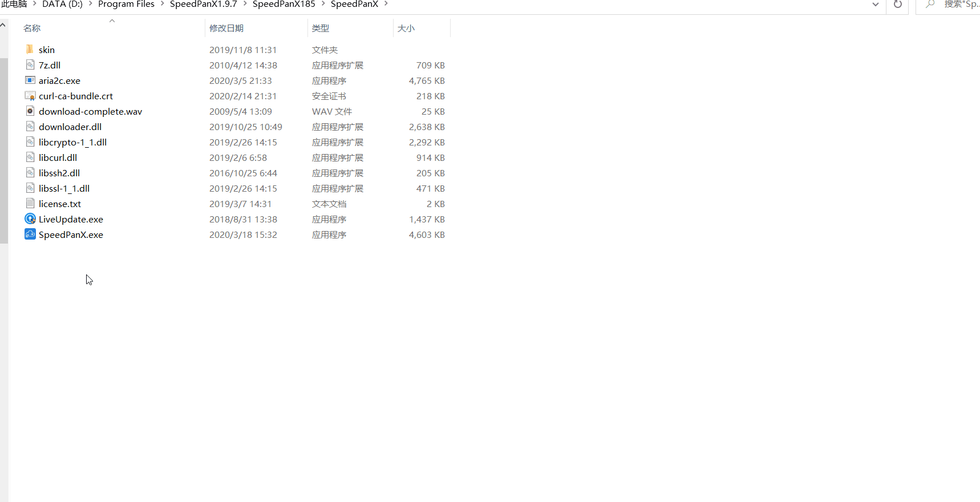Open address bar history dropdown
The height and width of the screenshot is (502, 980).
tap(875, 4)
